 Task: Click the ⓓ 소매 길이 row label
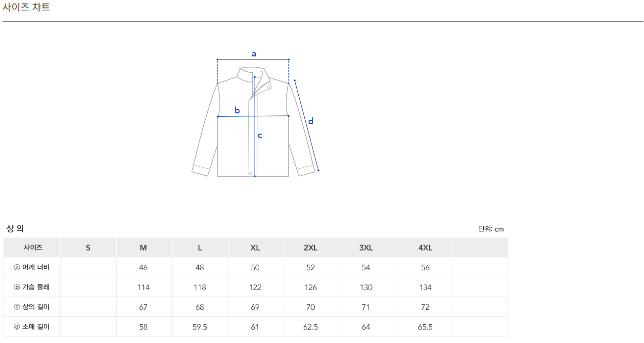point(32,327)
